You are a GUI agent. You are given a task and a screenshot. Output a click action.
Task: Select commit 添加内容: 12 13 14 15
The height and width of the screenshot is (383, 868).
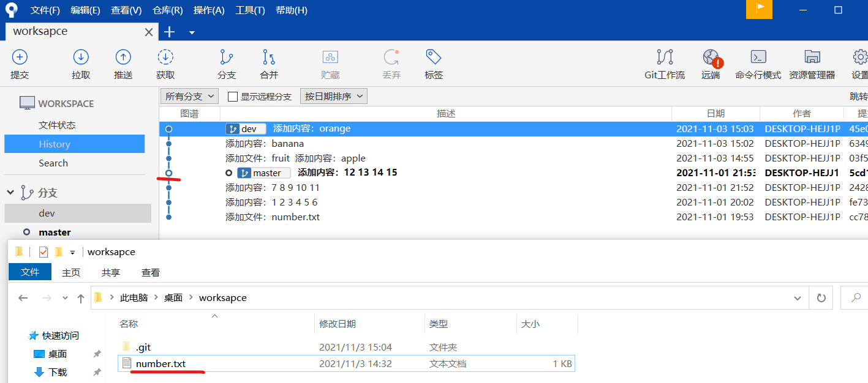(513, 173)
